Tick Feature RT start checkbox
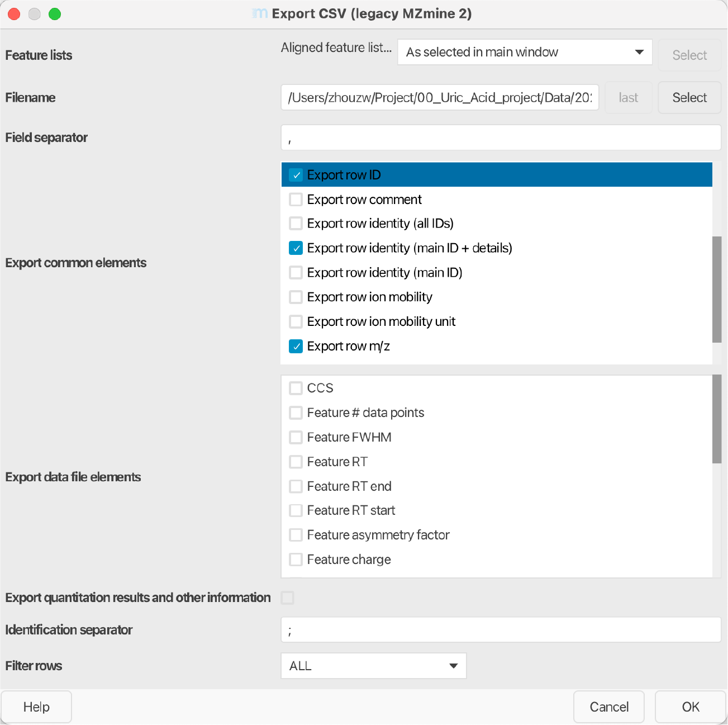The height and width of the screenshot is (725, 728). click(x=296, y=510)
